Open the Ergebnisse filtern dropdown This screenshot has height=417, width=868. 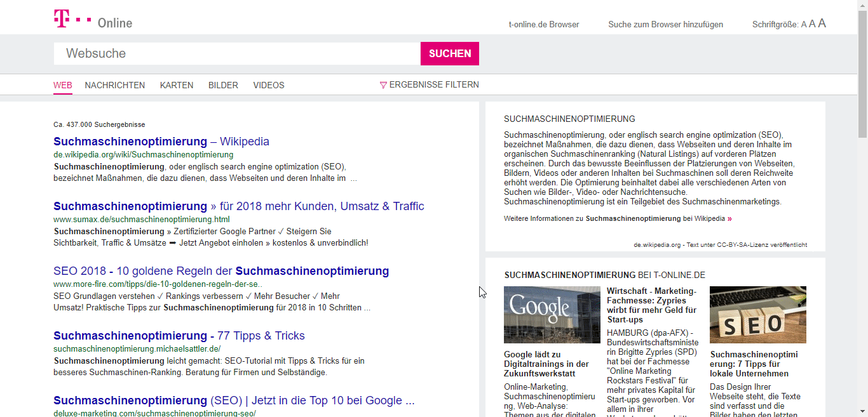click(x=429, y=85)
